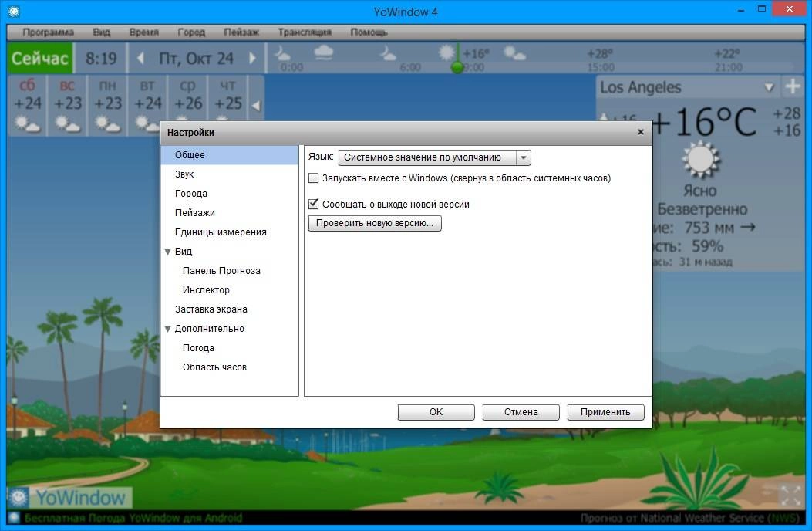Click the sun icon on the timeline
The height and width of the screenshot is (531, 812).
446,52
